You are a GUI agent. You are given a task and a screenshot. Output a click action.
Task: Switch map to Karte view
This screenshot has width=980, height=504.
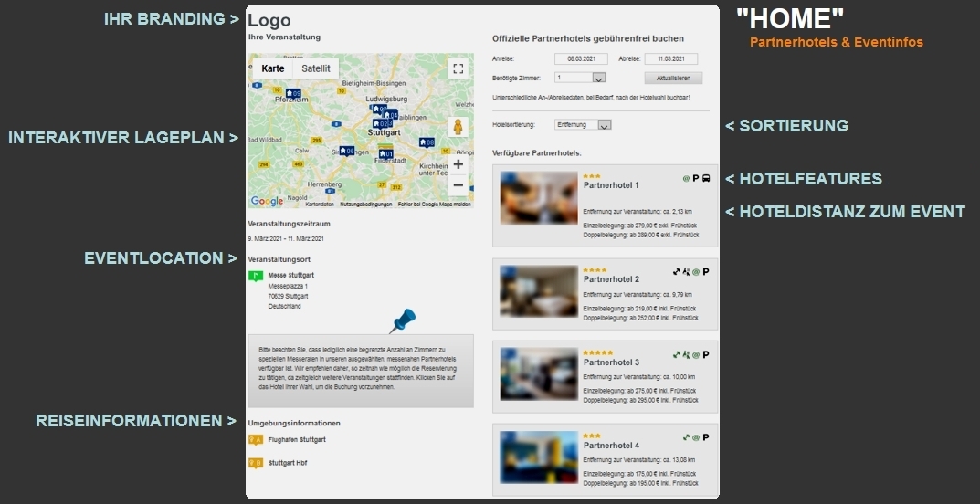[272, 68]
